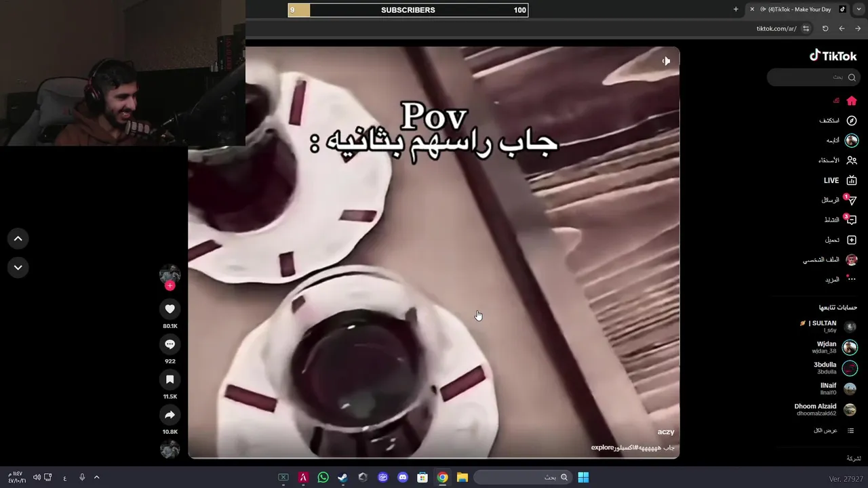Viewport: 868px width, 488px height.
Task: Open Steam from taskbar
Action: pyautogui.click(x=343, y=477)
